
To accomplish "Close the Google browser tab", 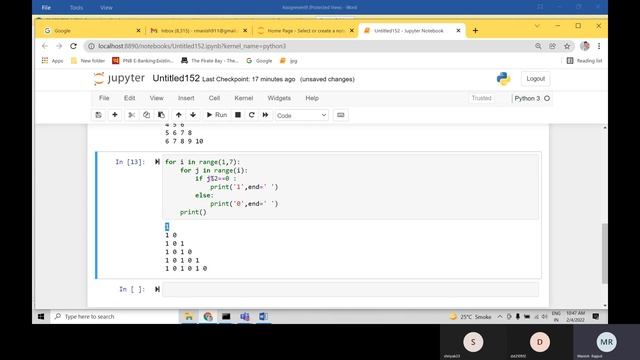I will [x=138, y=31].
